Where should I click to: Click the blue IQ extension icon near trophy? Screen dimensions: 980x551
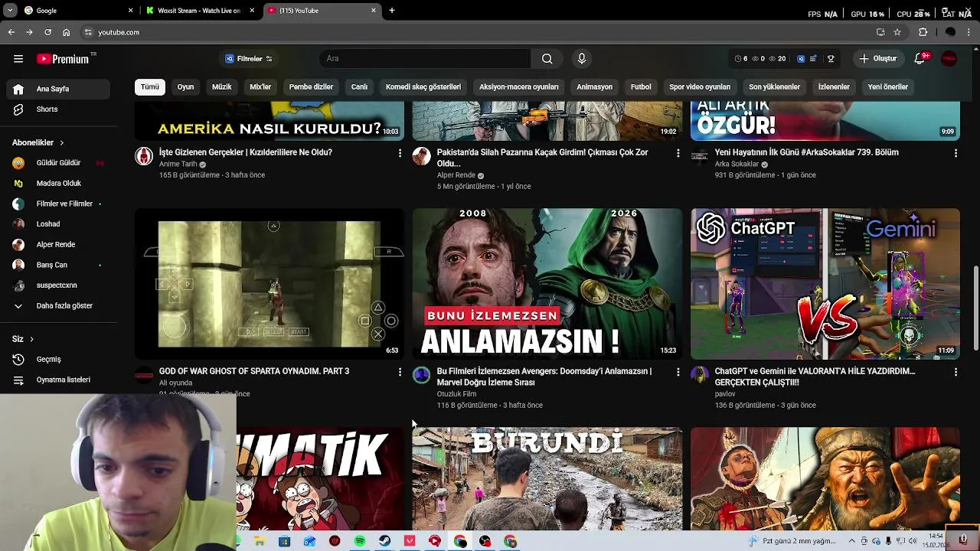click(801, 59)
